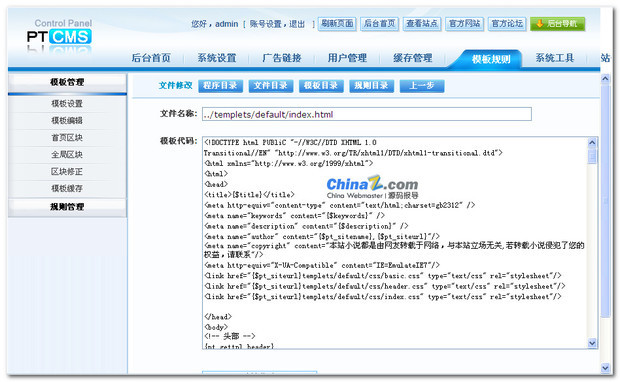The image size is (620, 382).
Task: Click the 规则目录 button
Action: [371, 86]
